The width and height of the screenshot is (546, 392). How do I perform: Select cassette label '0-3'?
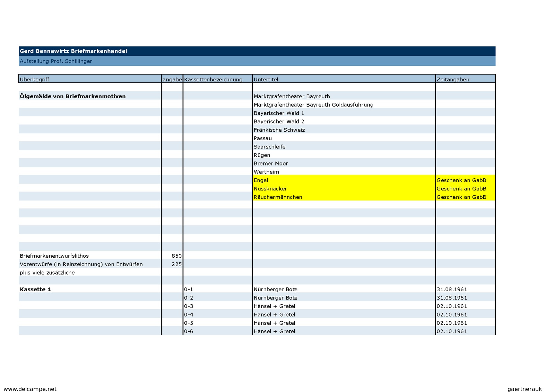[x=189, y=306]
